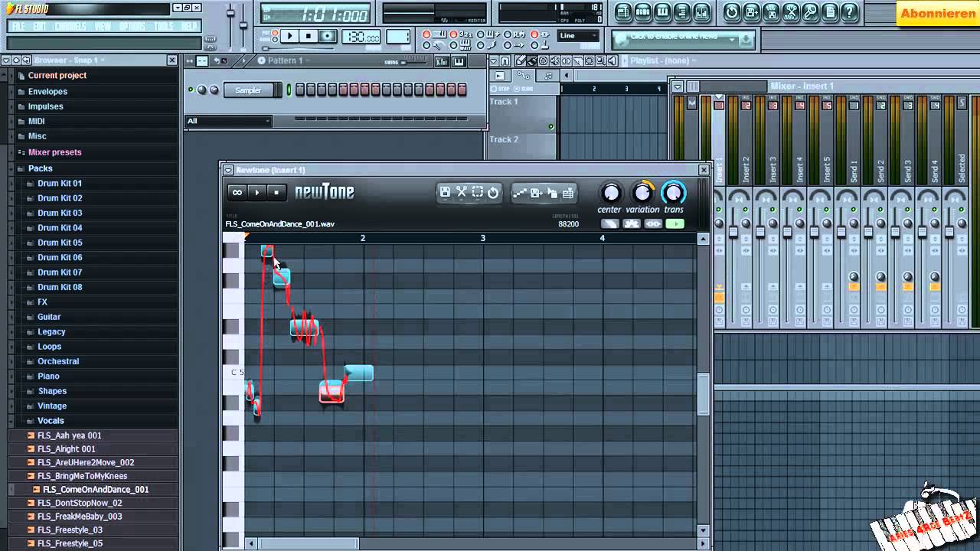Open the EDIT menu
Screen dimensions: 980x551
(x=40, y=26)
